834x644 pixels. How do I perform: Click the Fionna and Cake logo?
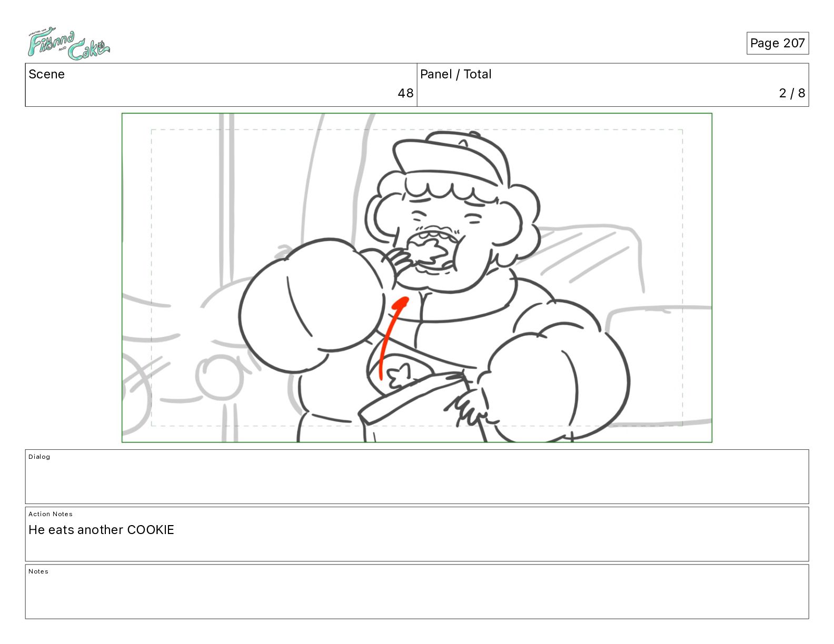[68, 44]
